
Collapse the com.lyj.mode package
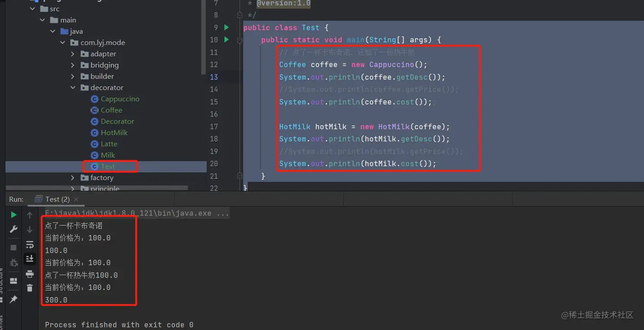point(63,43)
